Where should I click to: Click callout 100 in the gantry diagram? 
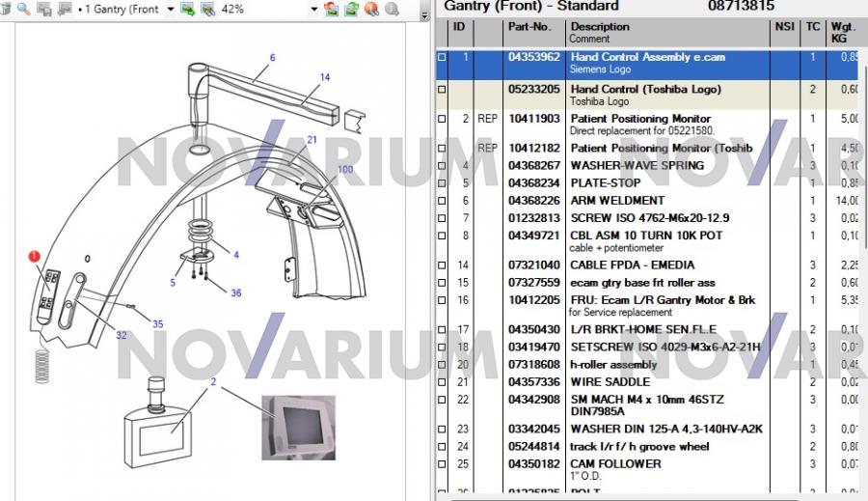coord(344,170)
